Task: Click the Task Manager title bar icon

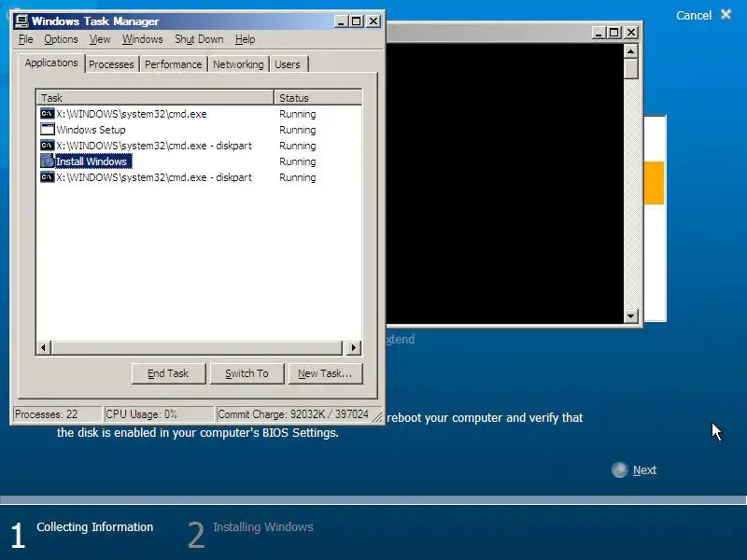Action: pyautogui.click(x=21, y=21)
